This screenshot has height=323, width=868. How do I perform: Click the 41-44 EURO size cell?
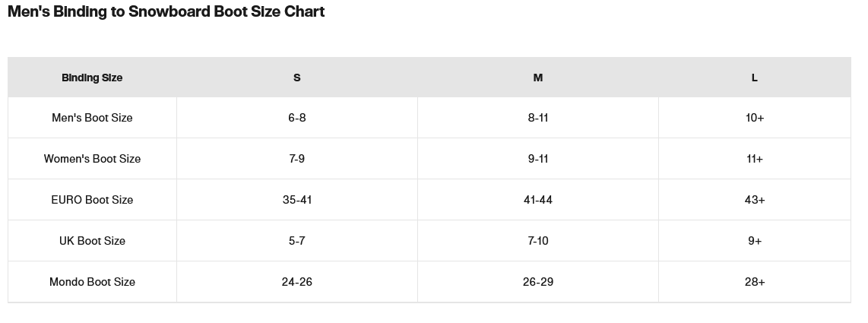click(x=538, y=200)
